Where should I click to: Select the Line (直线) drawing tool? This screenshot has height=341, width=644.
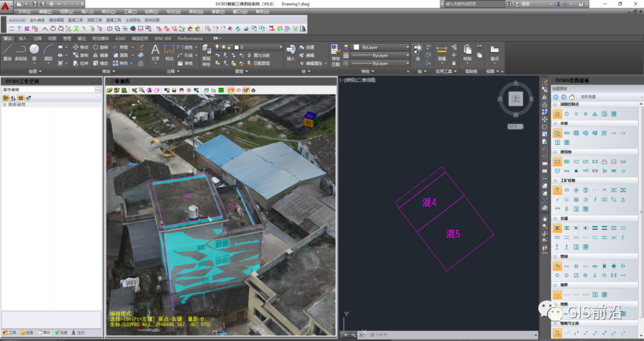(x=8, y=50)
